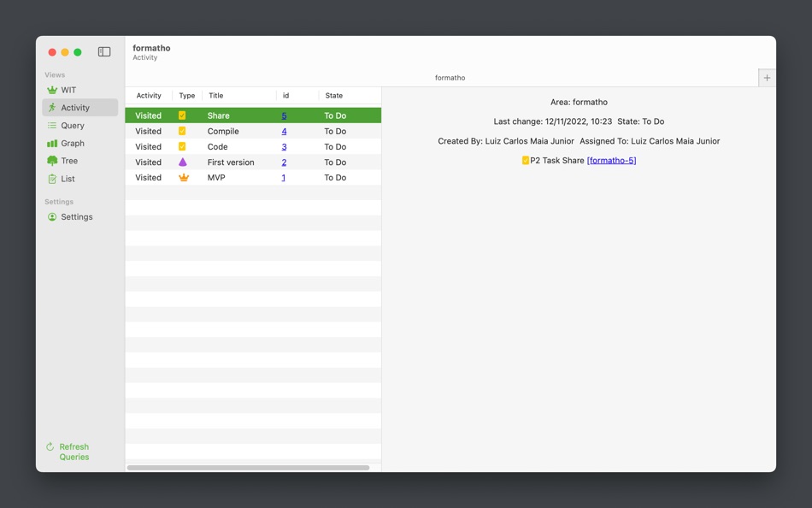This screenshot has width=812, height=508.
Task: Click the orange crown epic icon for MVP
Action: pyautogui.click(x=184, y=177)
